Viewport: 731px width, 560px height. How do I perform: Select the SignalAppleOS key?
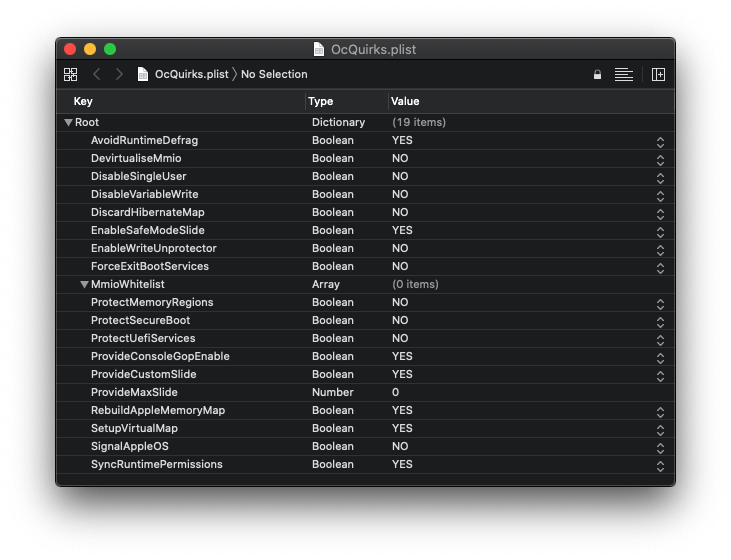(x=130, y=446)
